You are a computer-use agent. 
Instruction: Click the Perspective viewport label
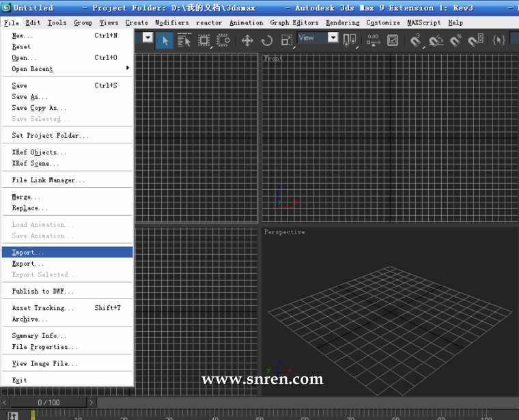point(284,232)
